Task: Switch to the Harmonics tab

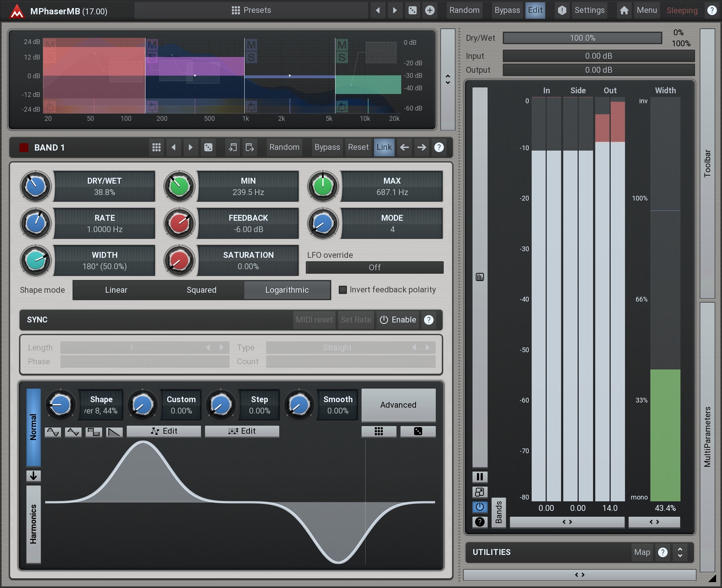Action: tap(33, 524)
